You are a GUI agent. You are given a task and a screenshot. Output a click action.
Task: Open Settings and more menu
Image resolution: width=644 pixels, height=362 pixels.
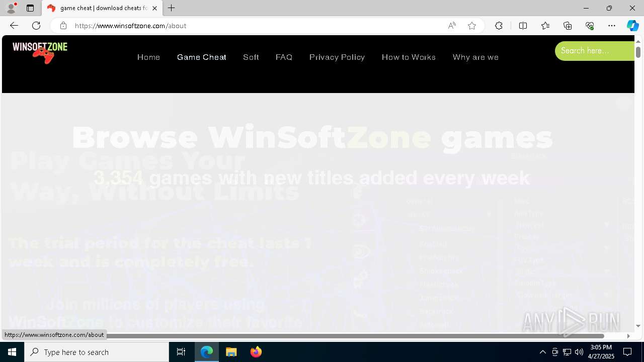tap(612, 26)
